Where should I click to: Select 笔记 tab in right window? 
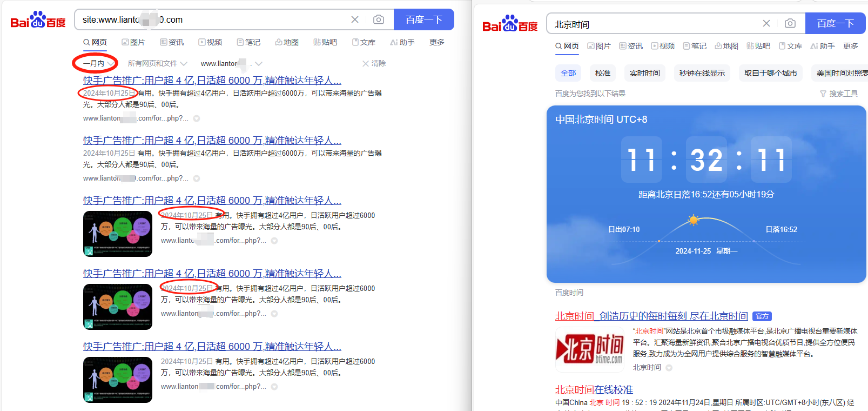[695, 46]
